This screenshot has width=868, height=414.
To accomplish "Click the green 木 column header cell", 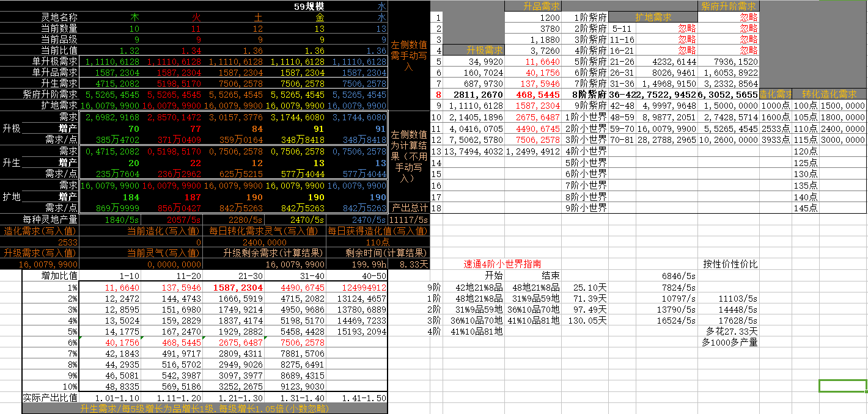I will point(134,18).
